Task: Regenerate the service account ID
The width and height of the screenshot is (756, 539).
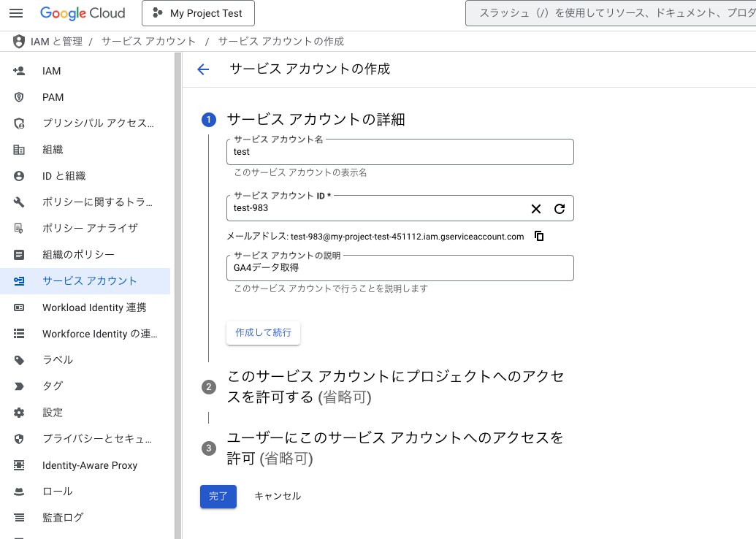Action: (560, 209)
